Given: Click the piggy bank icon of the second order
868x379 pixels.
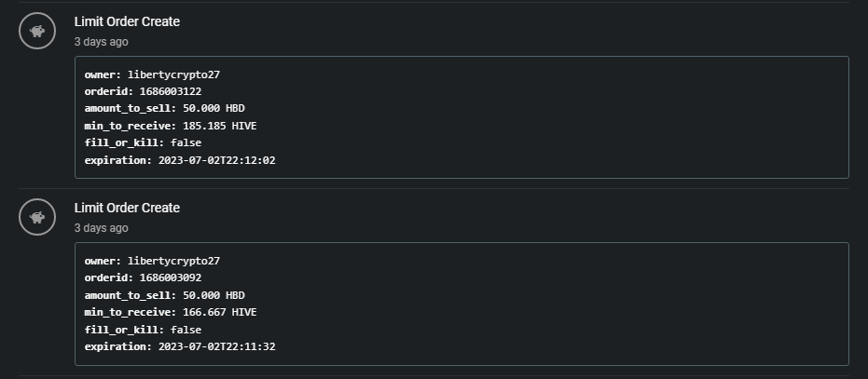Looking at the screenshot, I should click(x=37, y=218).
